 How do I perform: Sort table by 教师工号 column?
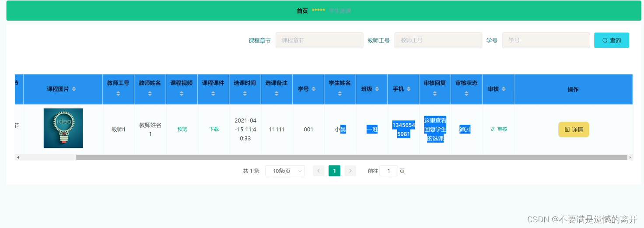coord(118,94)
